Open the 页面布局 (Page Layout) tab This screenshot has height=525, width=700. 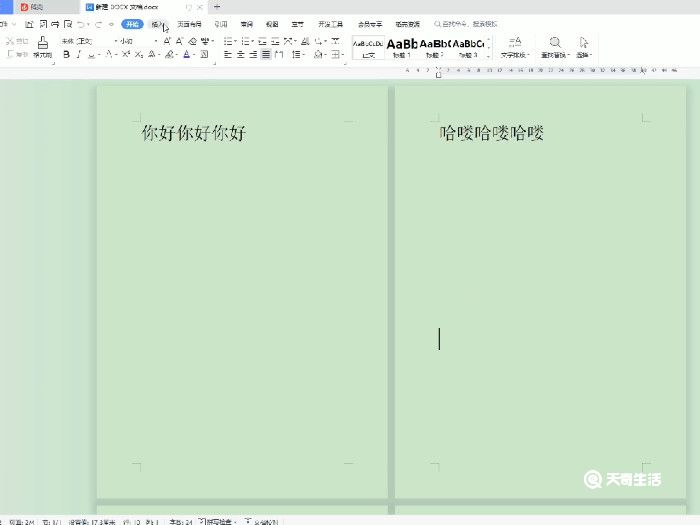tap(189, 24)
